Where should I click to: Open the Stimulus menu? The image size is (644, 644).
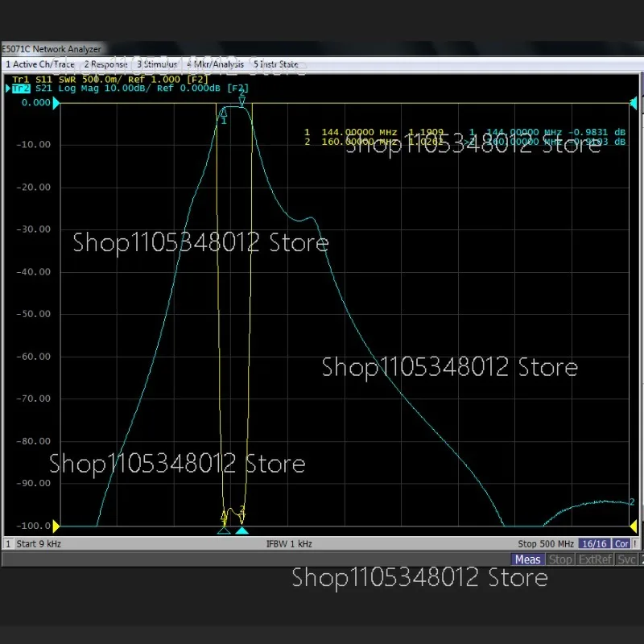click(x=157, y=64)
